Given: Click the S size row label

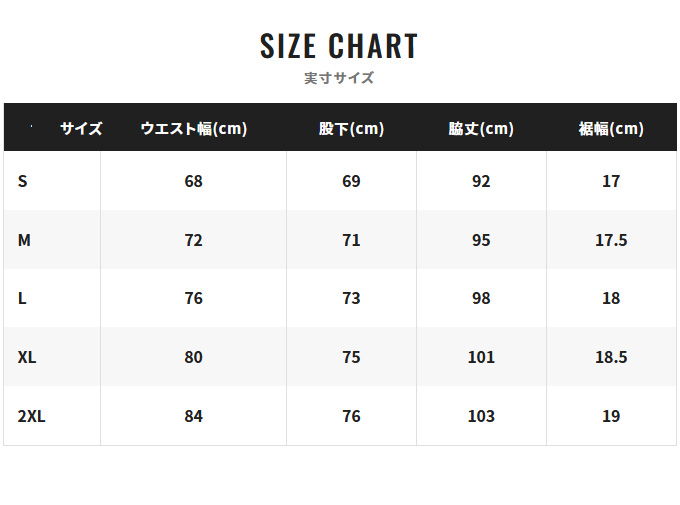Looking at the screenshot, I should [x=23, y=181].
